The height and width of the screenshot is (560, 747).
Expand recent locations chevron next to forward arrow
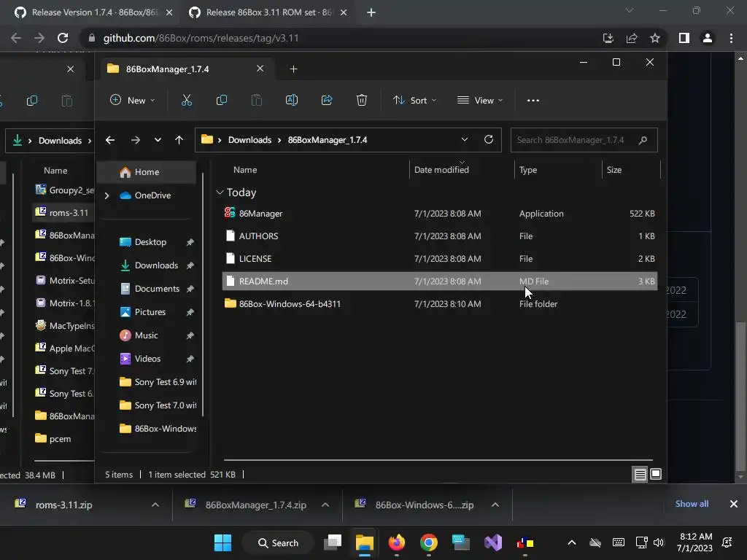tap(158, 140)
